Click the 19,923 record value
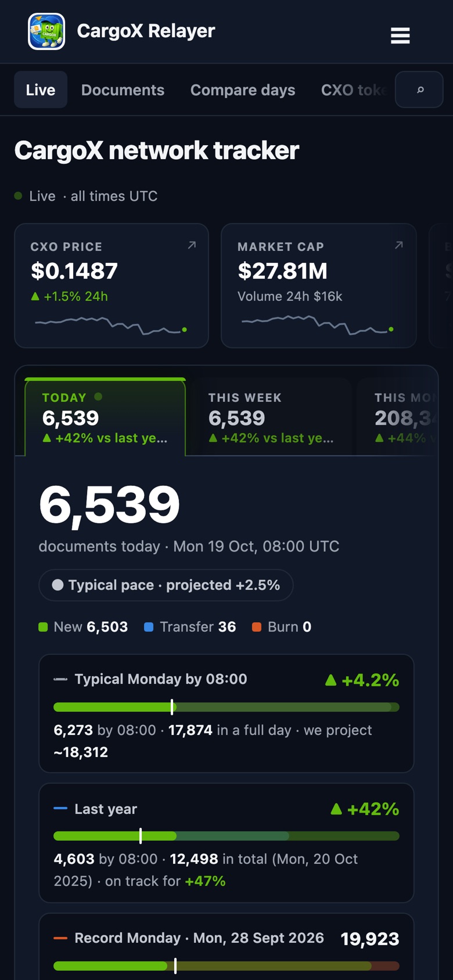 click(x=370, y=939)
